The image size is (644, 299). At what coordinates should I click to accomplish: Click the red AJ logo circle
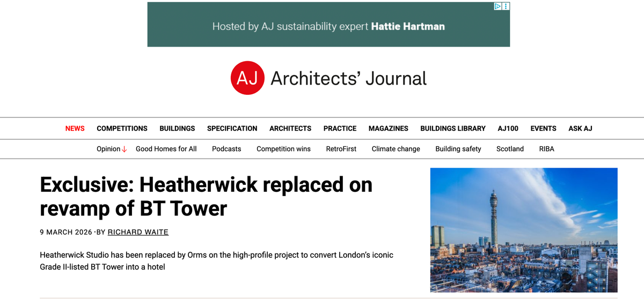[247, 78]
